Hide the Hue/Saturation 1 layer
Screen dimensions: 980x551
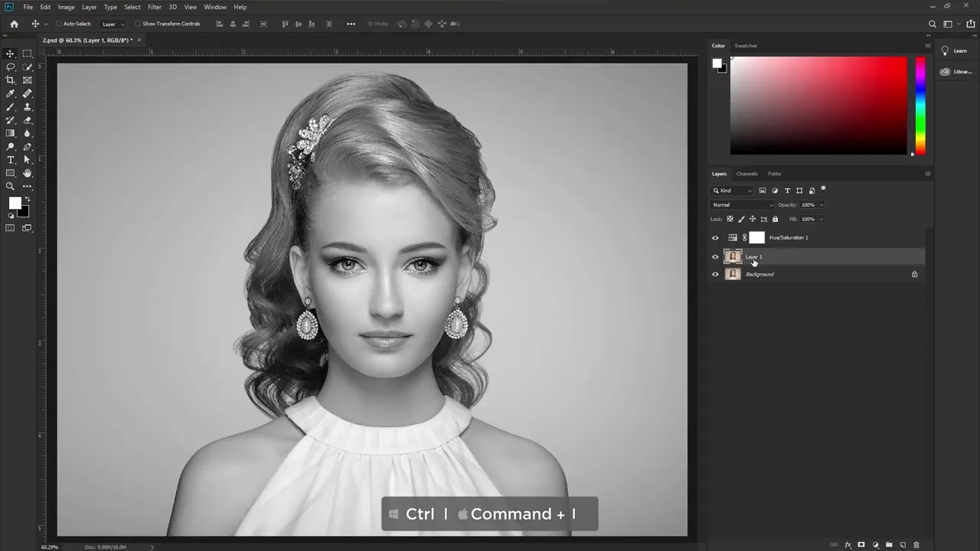pyautogui.click(x=715, y=238)
